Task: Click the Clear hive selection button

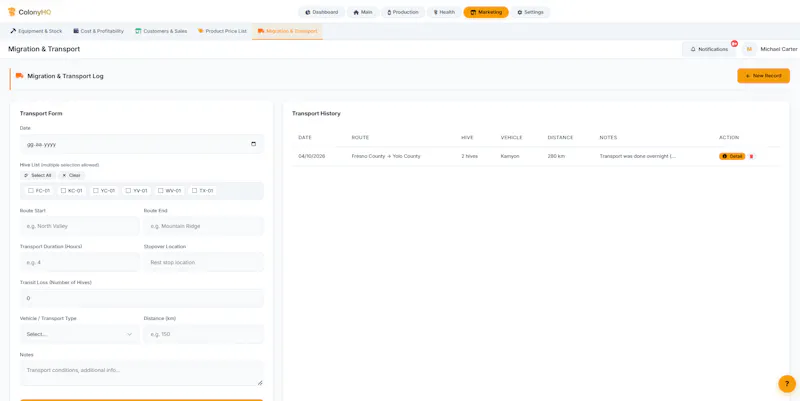Action: pyautogui.click(x=71, y=176)
